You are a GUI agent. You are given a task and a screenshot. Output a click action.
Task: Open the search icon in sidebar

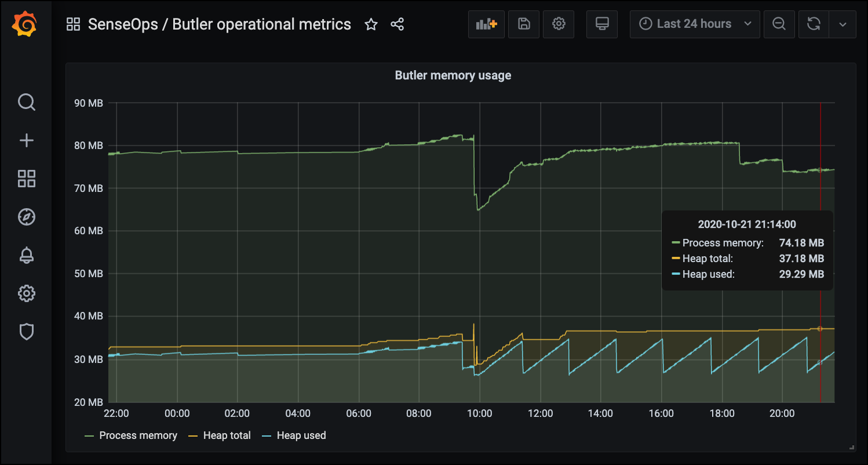[27, 102]
